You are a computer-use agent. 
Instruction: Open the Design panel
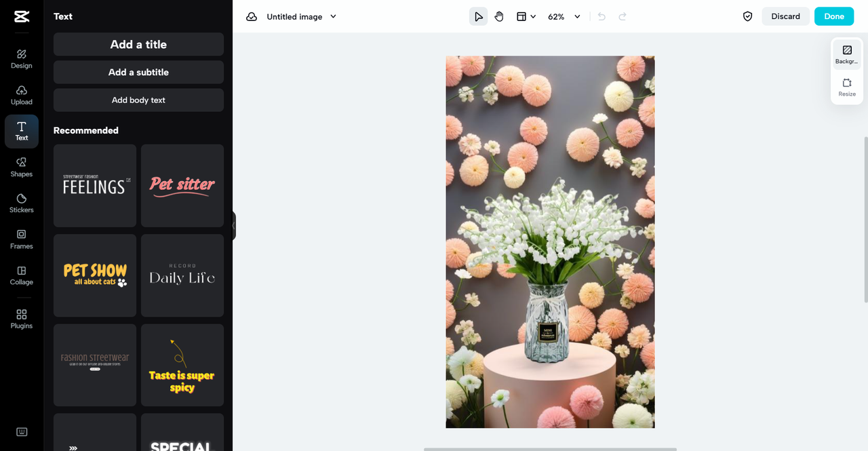coord(22,59)
